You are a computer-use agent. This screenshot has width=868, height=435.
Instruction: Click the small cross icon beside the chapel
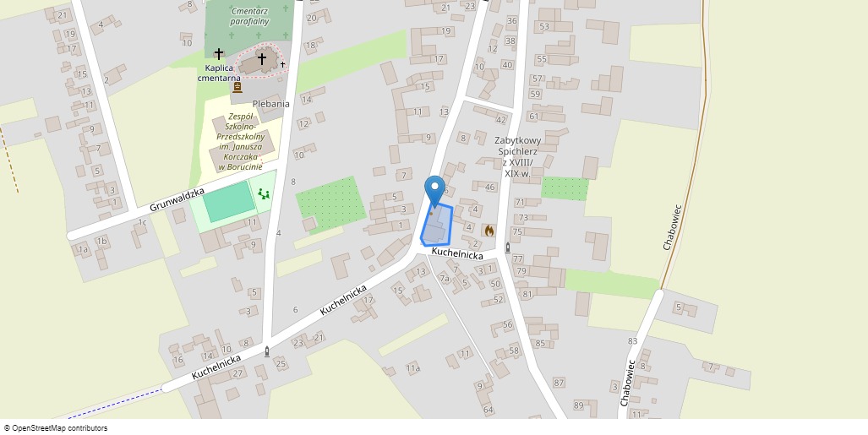coord(282,65)
